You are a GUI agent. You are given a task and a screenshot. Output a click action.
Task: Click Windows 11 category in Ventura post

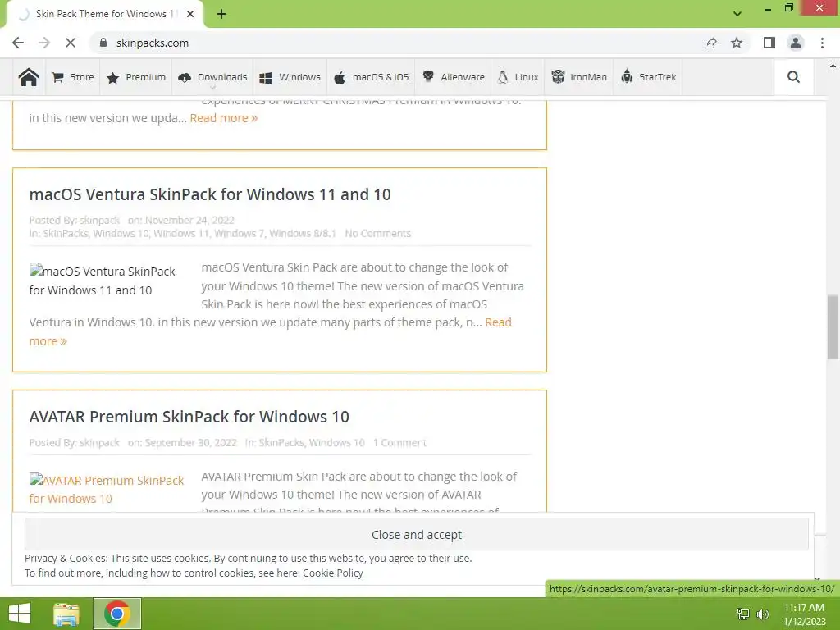181,234
